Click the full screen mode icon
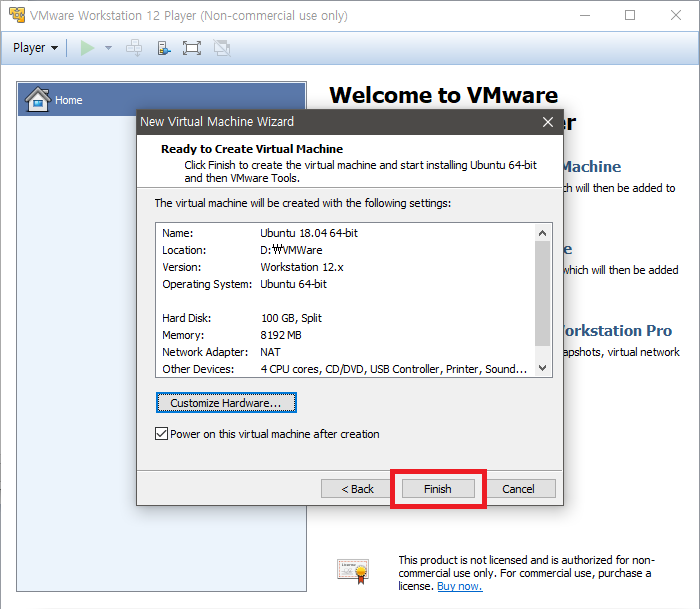 tap(192, 48)
